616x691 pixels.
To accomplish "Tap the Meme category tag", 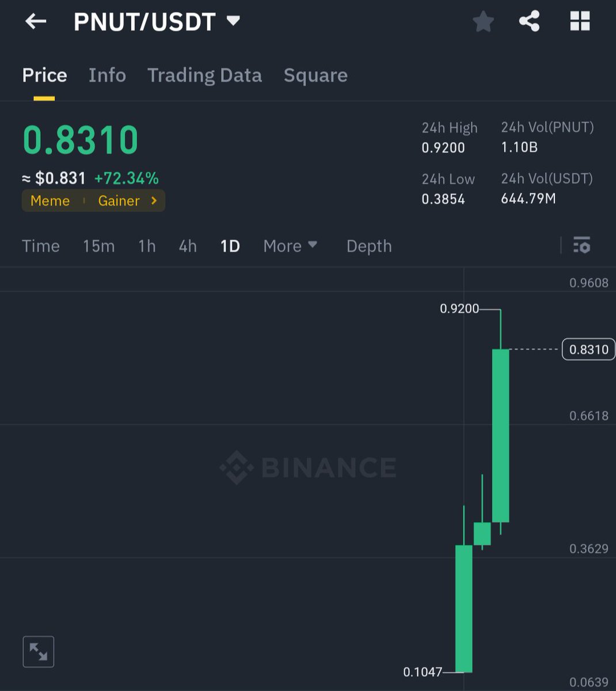I will (x=50, y=200).
